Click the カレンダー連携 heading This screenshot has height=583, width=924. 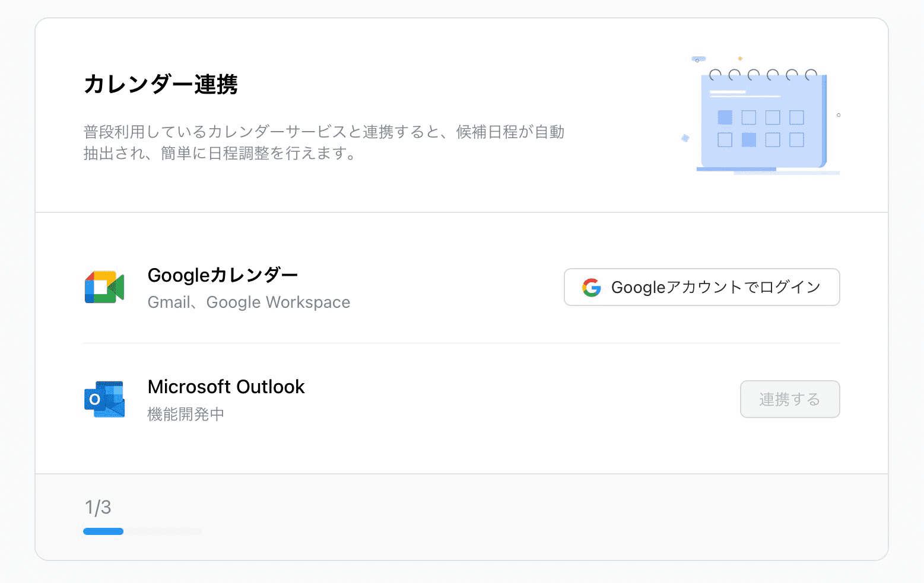click(x=161, y=84)
